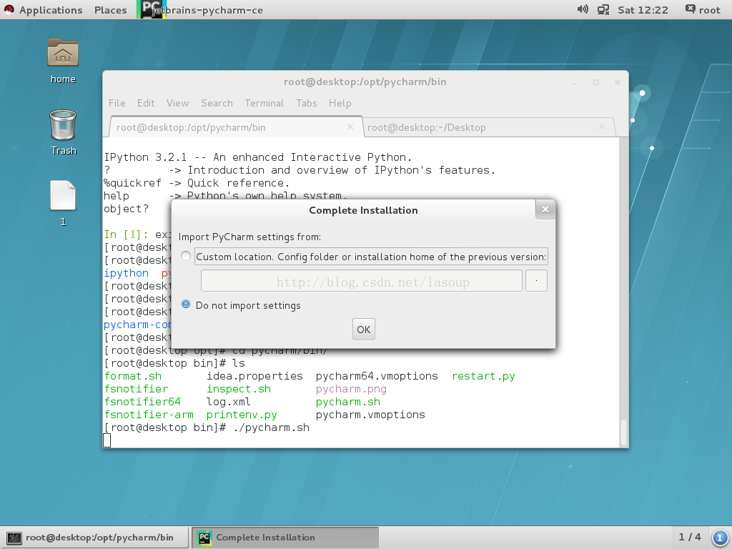
Task: Open the Edit menu in terminal
Action: [x=146, y=103]
